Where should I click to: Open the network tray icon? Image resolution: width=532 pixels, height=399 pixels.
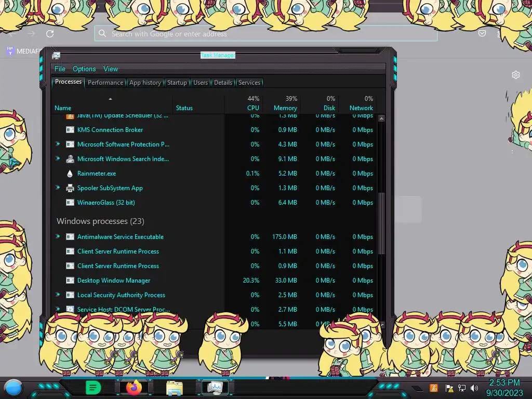(x=462, y=388)
